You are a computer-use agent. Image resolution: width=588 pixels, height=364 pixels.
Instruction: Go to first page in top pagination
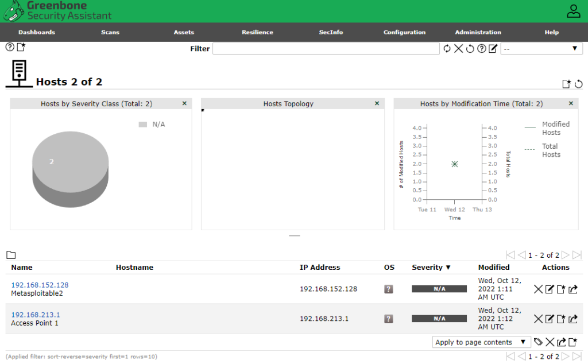pos(510,255)
